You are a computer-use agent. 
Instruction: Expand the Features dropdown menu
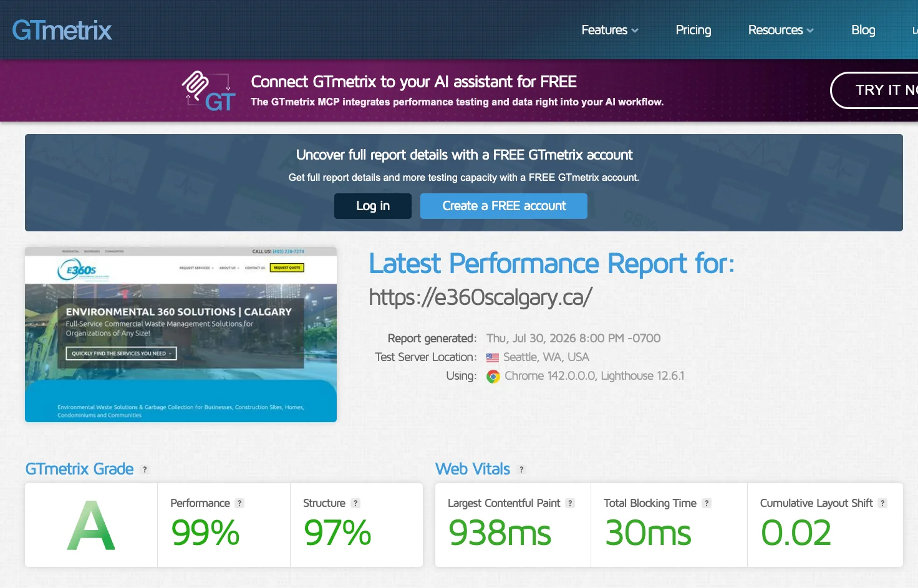coord(610,30)
